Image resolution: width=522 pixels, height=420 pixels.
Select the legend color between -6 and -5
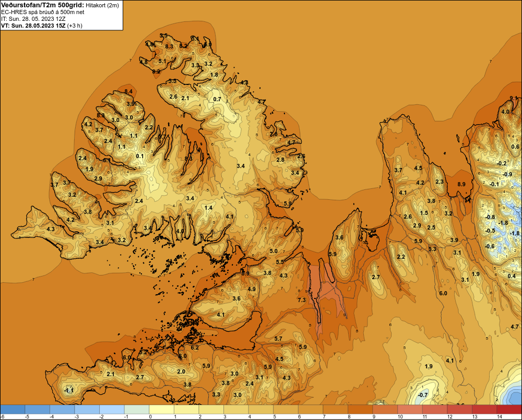(13, 409)
